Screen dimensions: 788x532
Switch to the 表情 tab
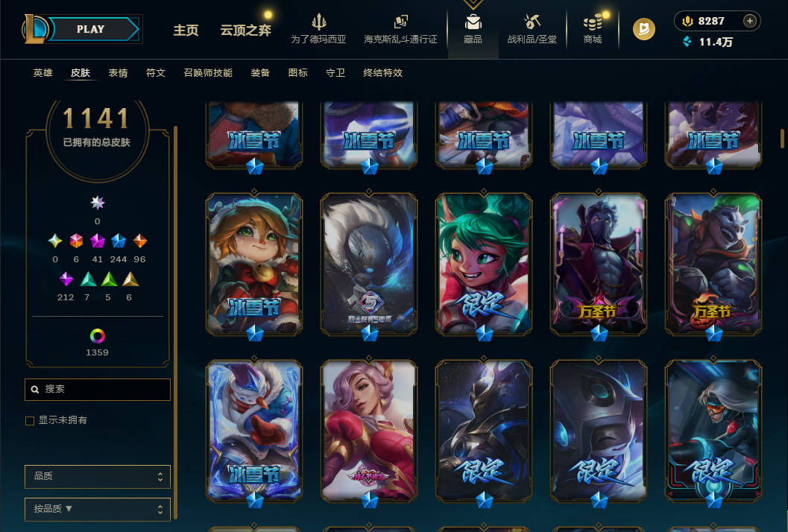(118, 73)
